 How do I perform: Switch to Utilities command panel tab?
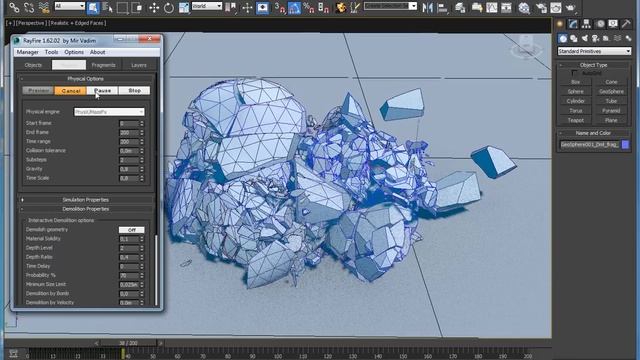coord(627,24)
